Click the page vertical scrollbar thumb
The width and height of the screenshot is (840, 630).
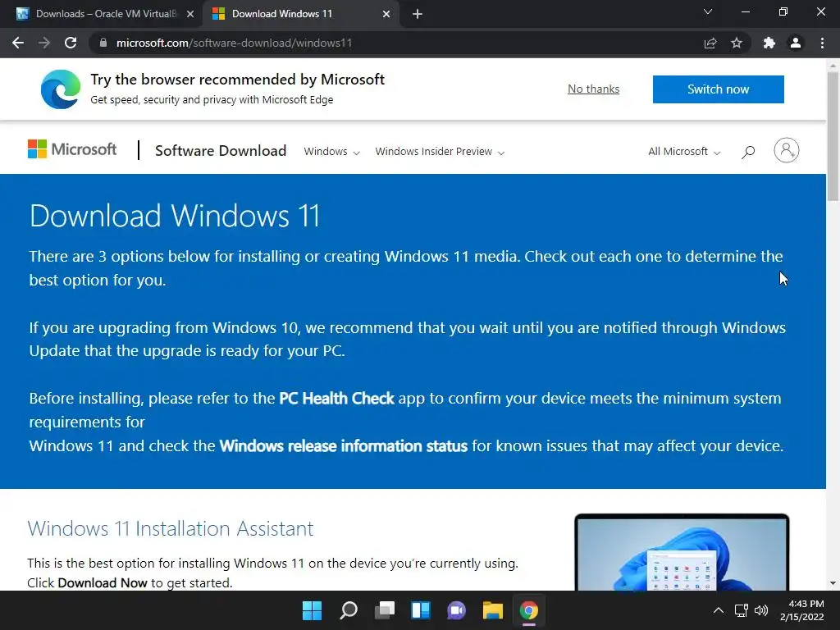point(833,137)
